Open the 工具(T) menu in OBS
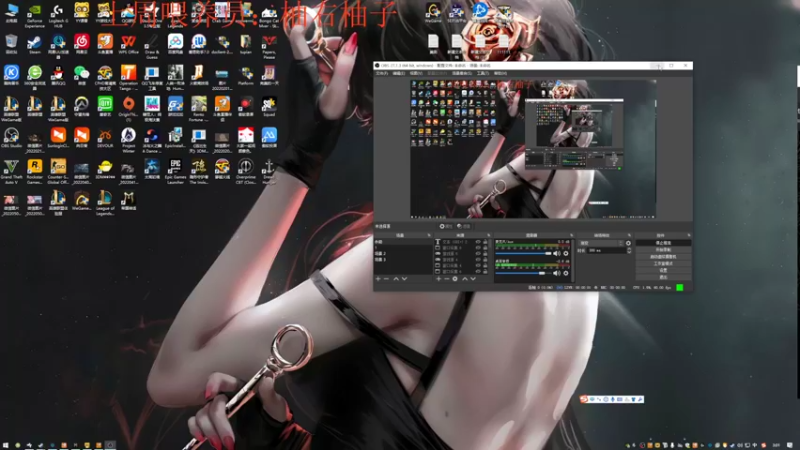The width and height of the screenshot is (800, 450). click(482, 73)
